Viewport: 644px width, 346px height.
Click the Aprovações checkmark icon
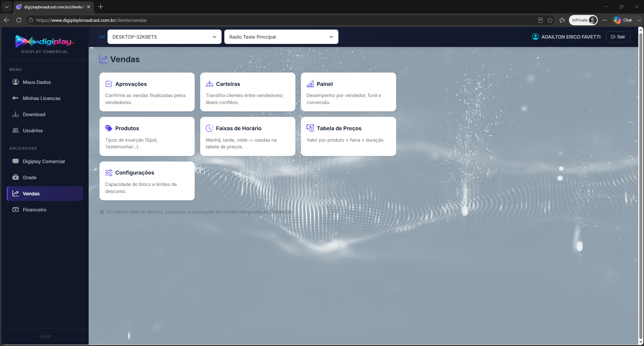coord(109,84)
